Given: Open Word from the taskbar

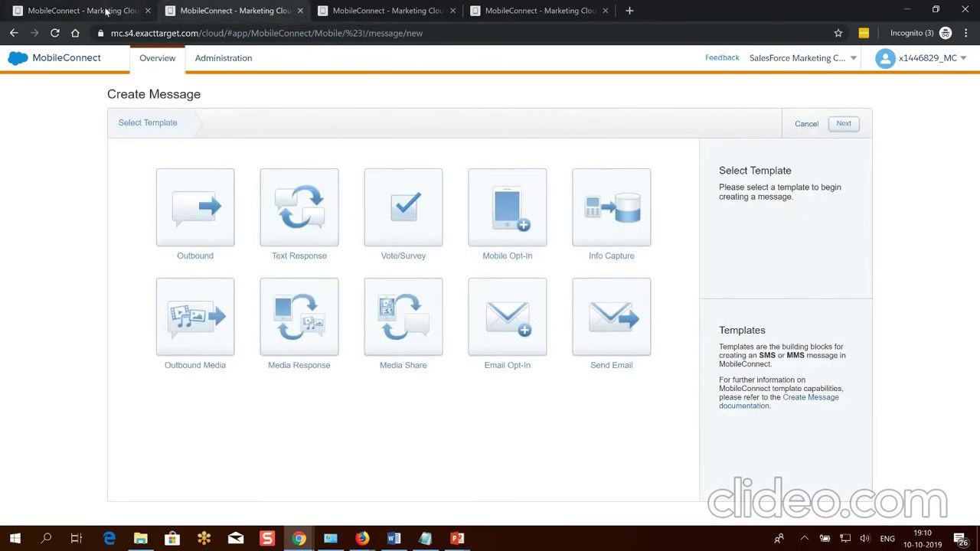Looking at the screenshot, I should tap(394, 539).
